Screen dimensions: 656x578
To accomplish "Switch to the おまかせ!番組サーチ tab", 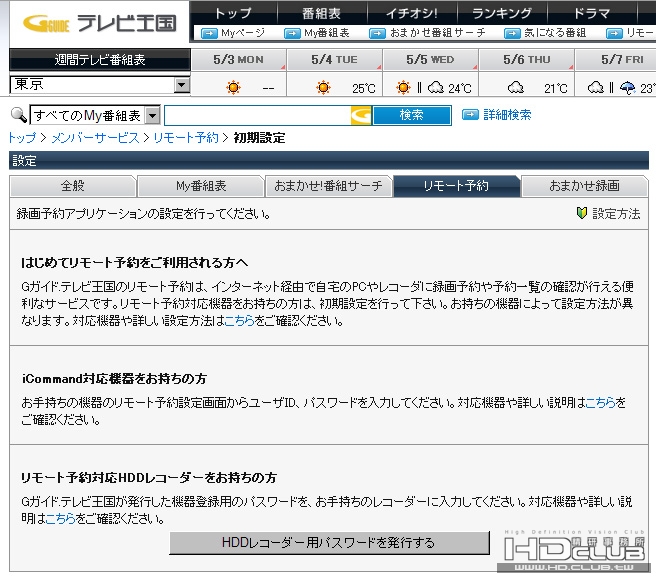I will (x=328, y=186).
